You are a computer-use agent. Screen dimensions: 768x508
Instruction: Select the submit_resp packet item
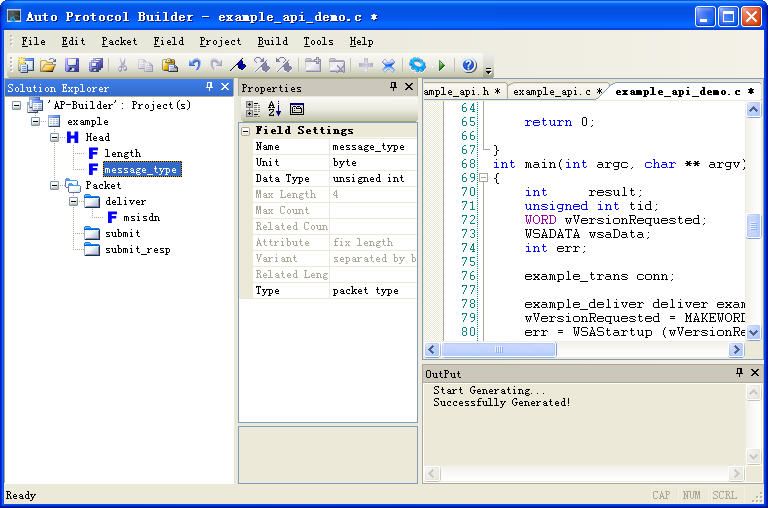click(x=137, y=249)
